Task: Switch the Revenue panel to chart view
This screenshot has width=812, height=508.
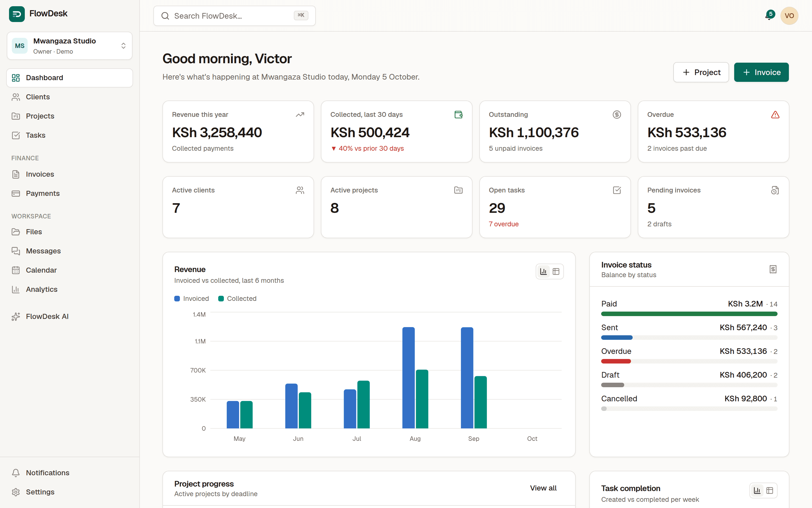Action: 543,271
